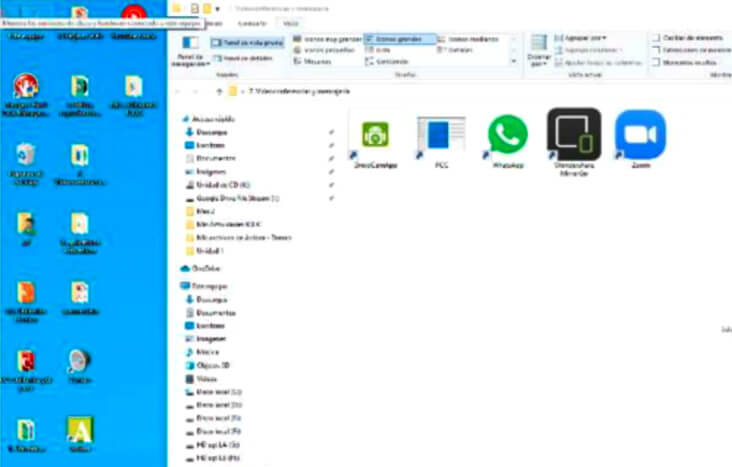Expand the layout gallery with the bottom arrow

click(514, 62)
